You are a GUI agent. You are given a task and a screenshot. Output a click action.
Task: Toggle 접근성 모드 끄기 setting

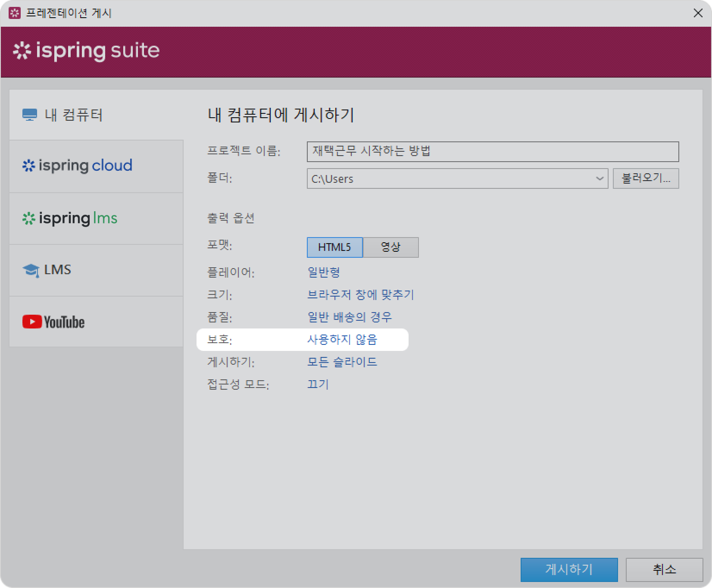coord(318,385)
